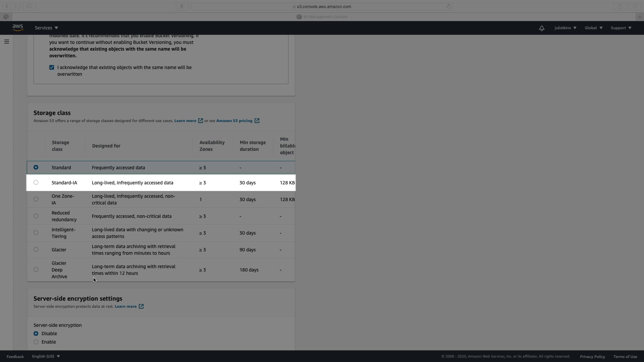Set server-side encryption to Disable
Image resolution: width=644 pixels, height=362 pixels.
[36, 334]
